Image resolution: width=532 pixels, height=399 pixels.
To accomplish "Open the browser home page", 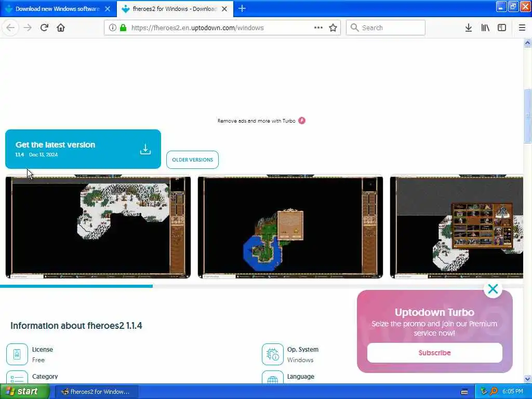I will (61, 28).
